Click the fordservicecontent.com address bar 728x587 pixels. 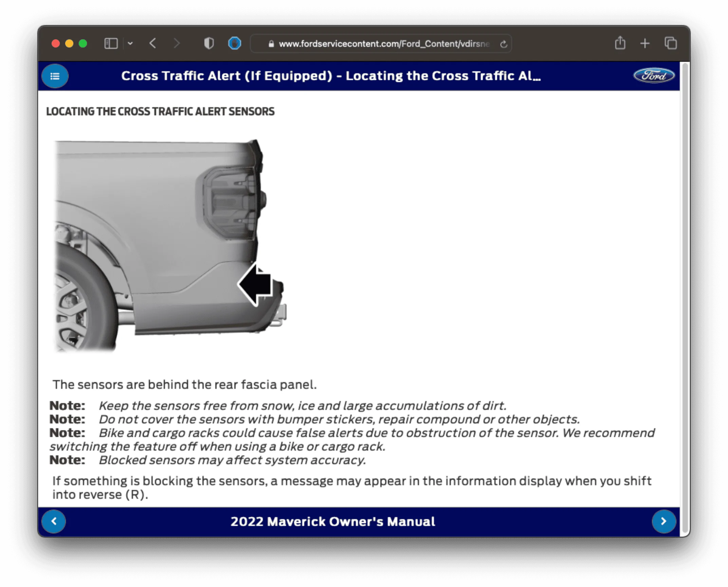381,44
